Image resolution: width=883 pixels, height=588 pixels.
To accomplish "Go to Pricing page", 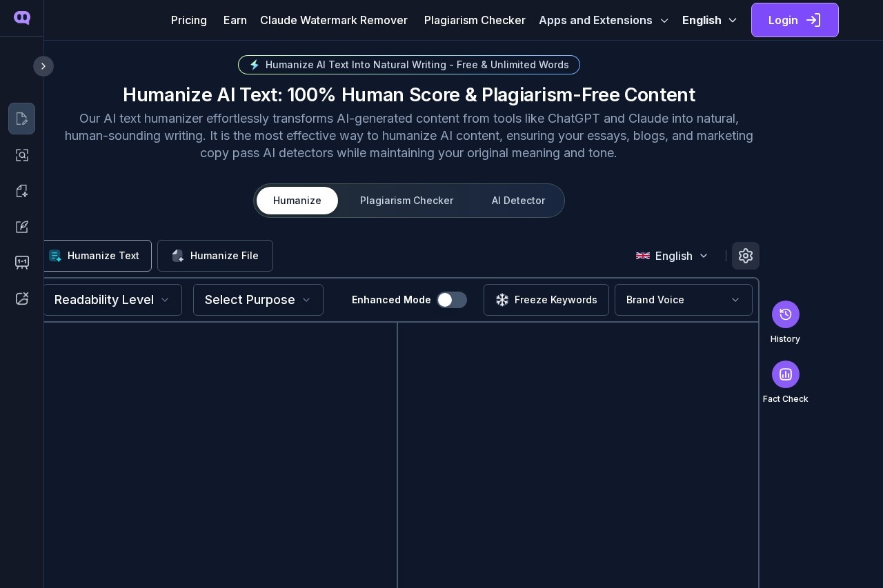I will click(x=189, y=20).
